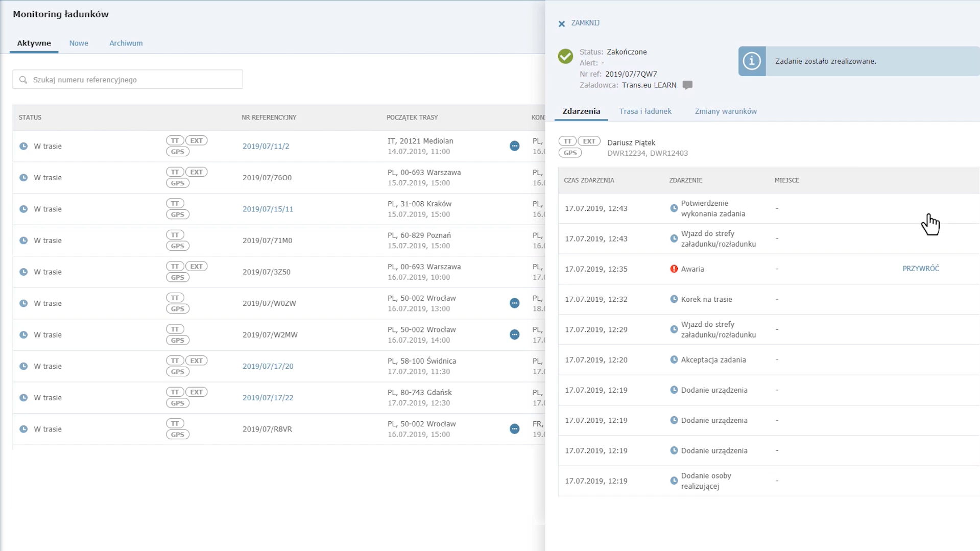Viewport: 980px width, 551px height.
Task: Click 'PL, 80-743 Gdańsk' route start cell
Action: 419,393
